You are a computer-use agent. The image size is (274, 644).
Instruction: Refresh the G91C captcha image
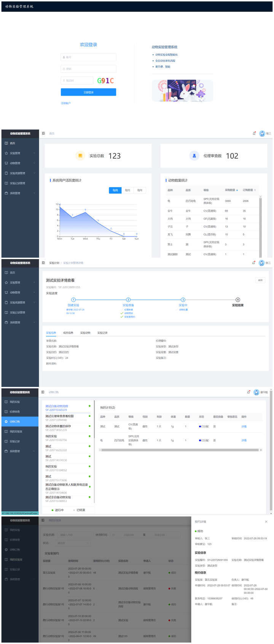click(105, 81)
